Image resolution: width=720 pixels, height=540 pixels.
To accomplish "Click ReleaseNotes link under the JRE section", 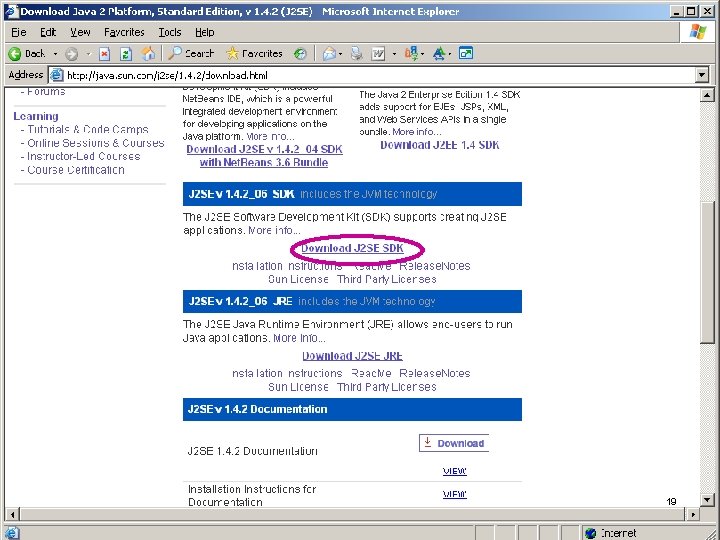I will [x=434, y=373].
